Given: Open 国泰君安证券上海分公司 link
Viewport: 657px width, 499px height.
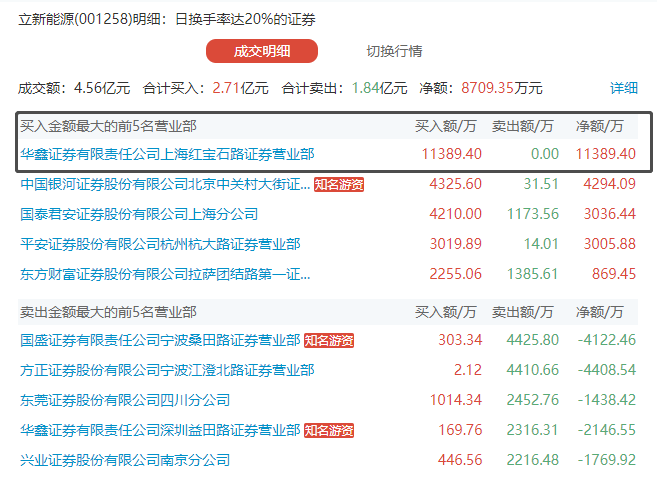Looking at the screenshot, I should point(139,214).
